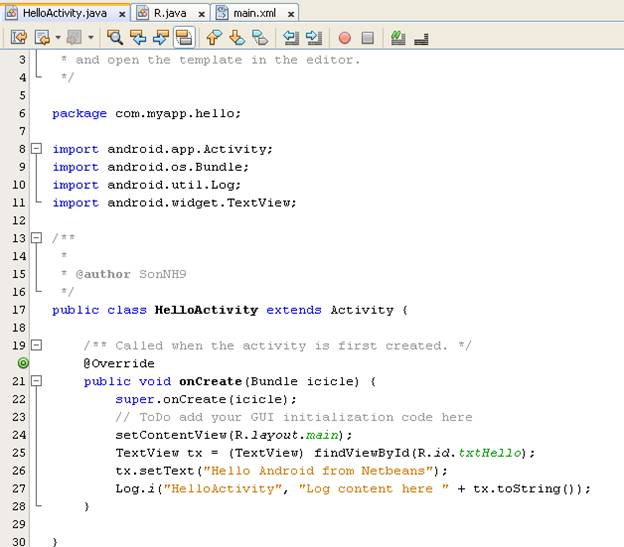Collapse the author Javadoc fold on line 13
The height and width of the screenshot is (547, 624).
36,238
